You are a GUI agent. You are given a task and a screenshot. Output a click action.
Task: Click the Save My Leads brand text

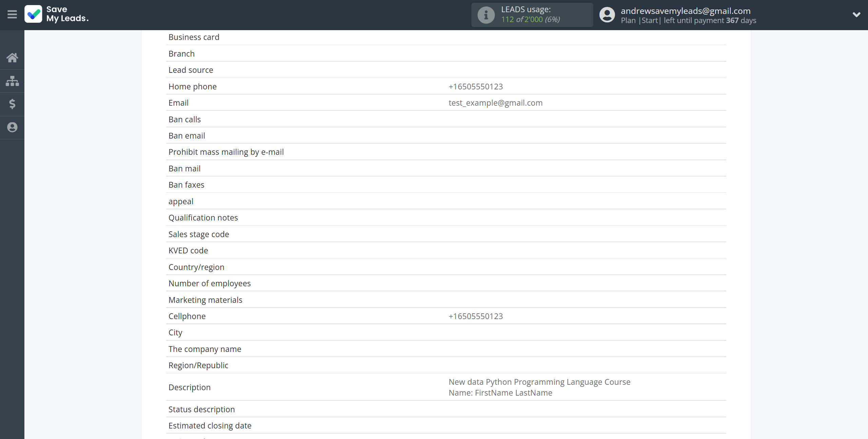[x=67, y=14]
